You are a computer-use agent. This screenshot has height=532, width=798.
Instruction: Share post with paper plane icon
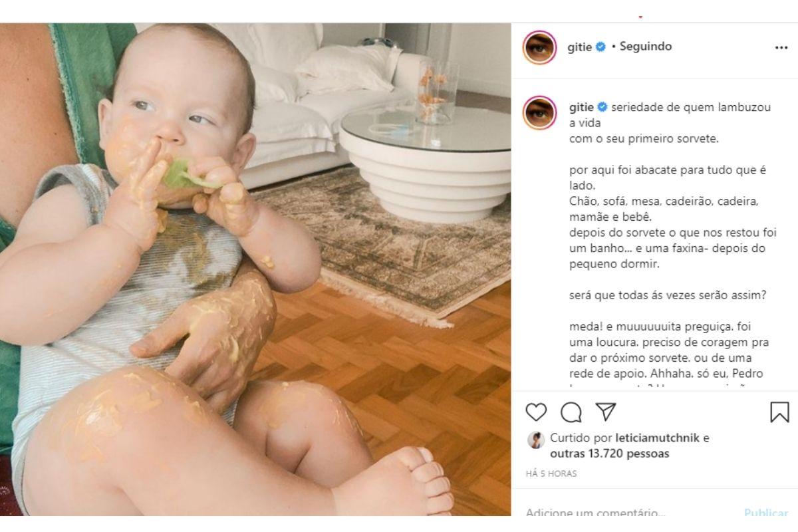(605, 412)
